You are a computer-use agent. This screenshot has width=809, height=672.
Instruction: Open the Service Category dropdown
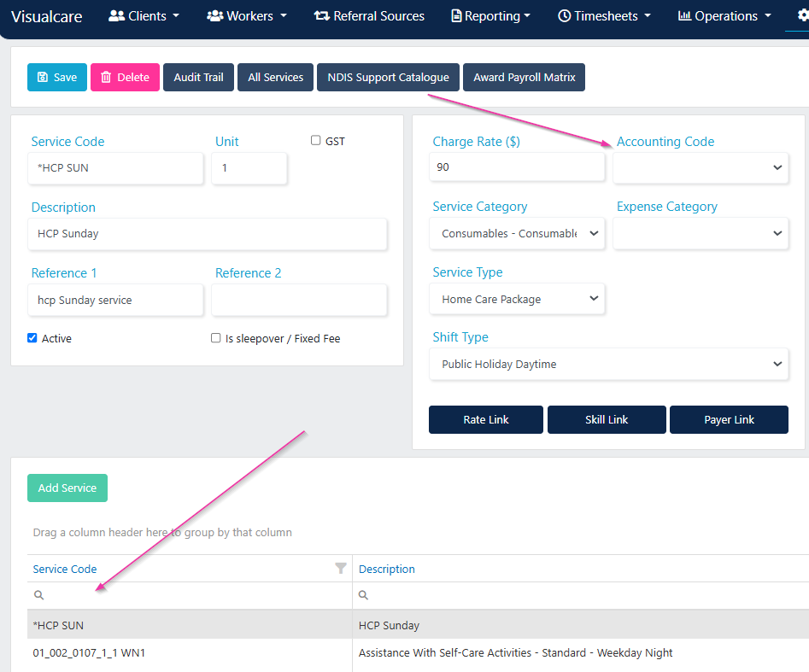517,234
